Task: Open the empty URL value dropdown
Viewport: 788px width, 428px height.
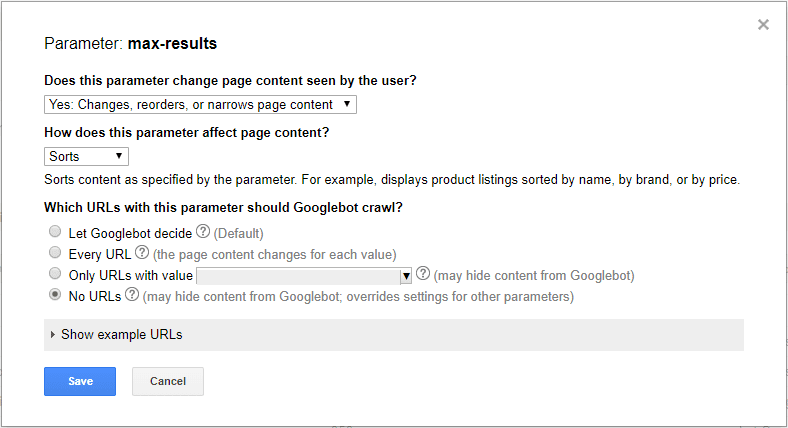Action: 305,275
